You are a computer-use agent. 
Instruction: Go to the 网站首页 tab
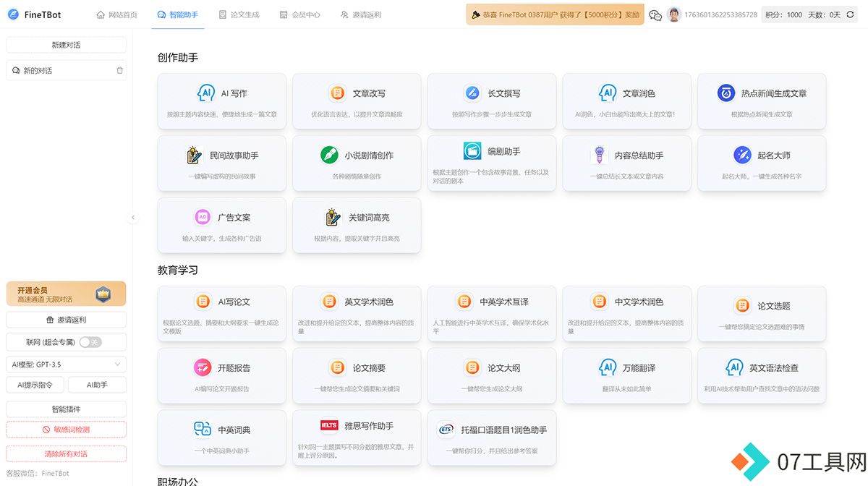click(x=116, y=14)
